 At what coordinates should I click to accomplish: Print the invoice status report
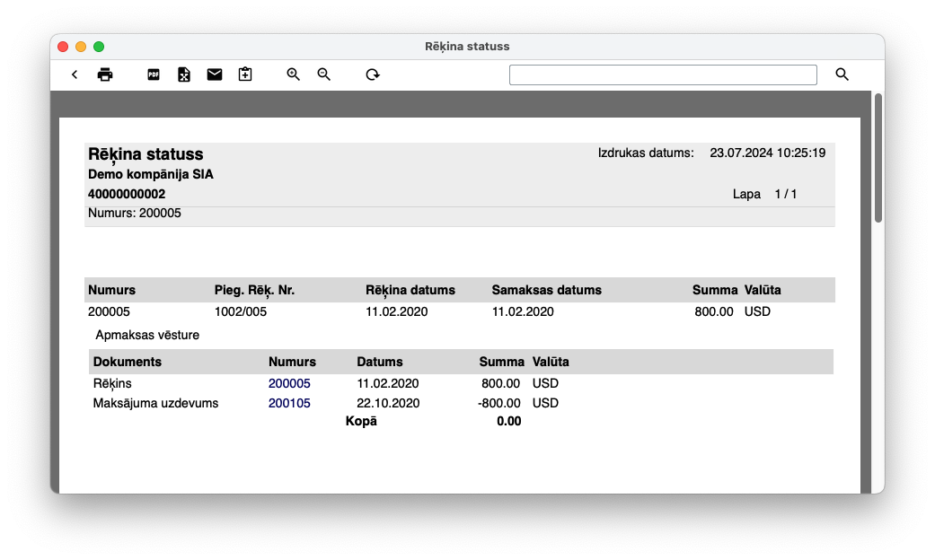(x=105, y=74)
